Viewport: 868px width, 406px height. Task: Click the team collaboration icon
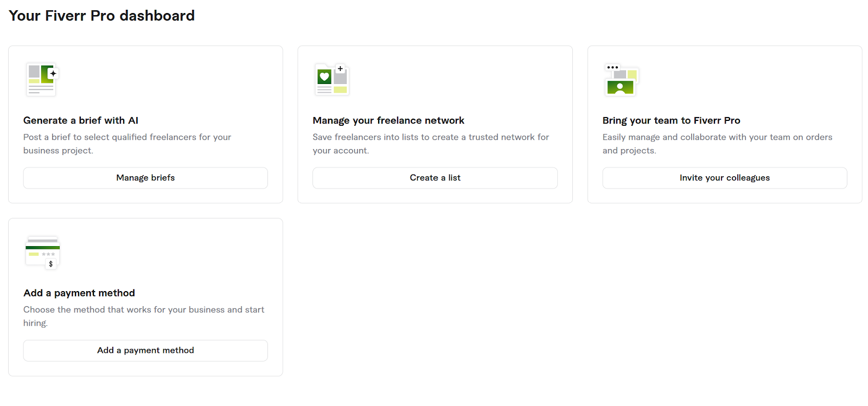tap(621, 80)
